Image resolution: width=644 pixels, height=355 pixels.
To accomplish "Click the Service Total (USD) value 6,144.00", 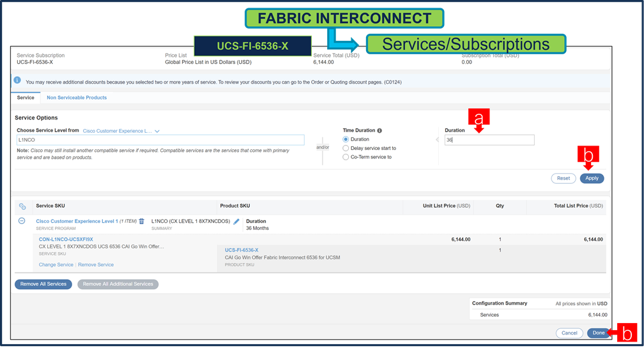I will point(324,63).
